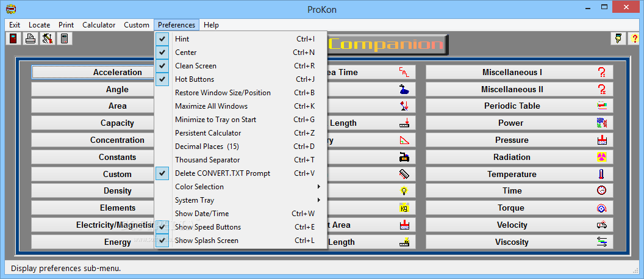Click the Miscellaneous II question mark icon

coord(602,89)
